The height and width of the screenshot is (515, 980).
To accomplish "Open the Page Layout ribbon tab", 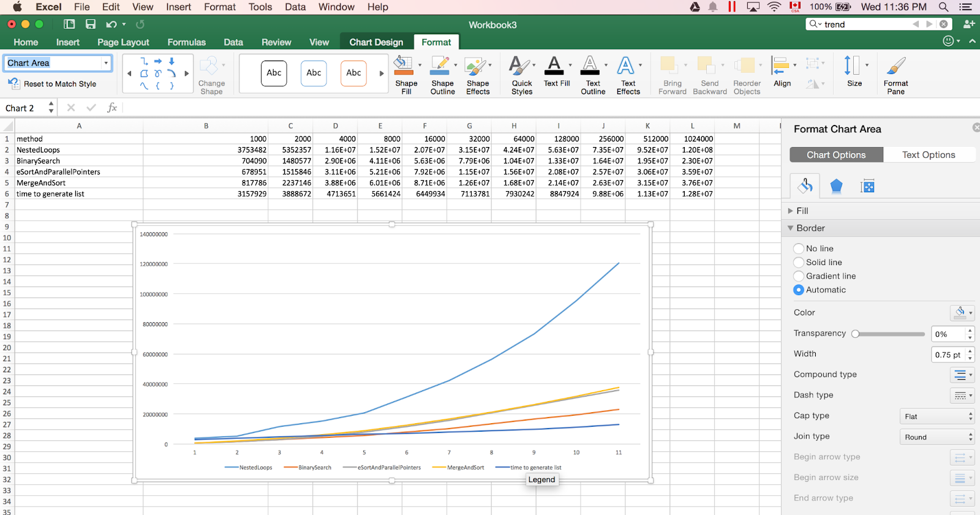I will pos(123,42).
